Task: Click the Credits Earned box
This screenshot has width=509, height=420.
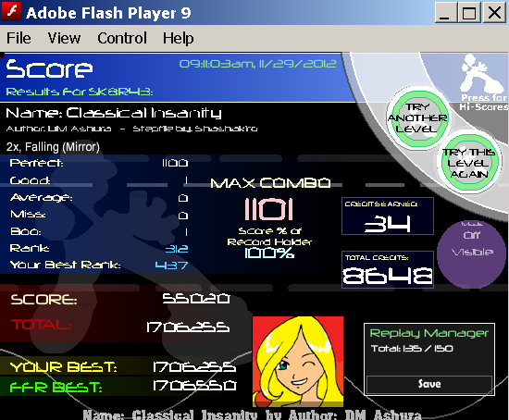Action: point(388,216)
